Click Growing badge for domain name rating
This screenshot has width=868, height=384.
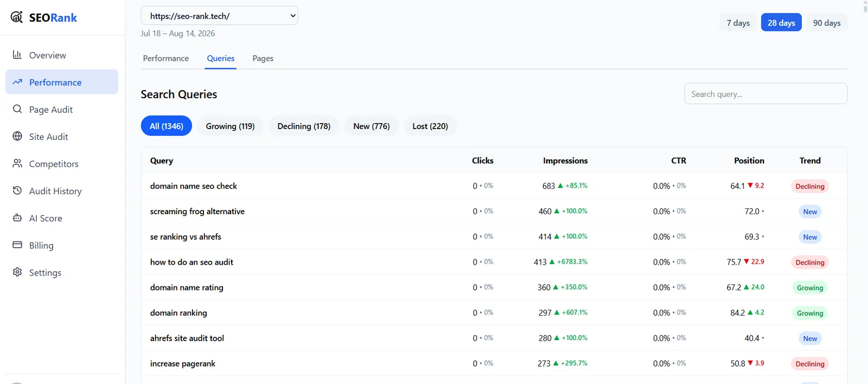810,287
